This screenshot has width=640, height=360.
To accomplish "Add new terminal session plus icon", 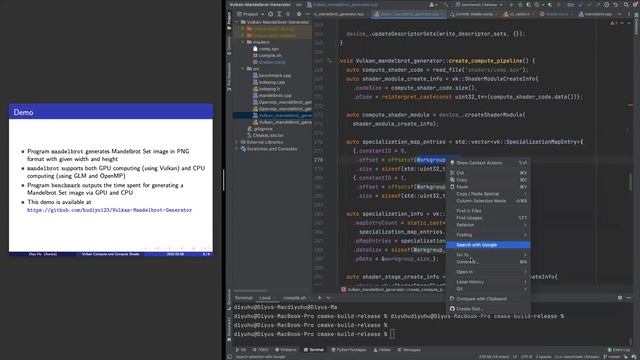I will [x=320, y=298].
